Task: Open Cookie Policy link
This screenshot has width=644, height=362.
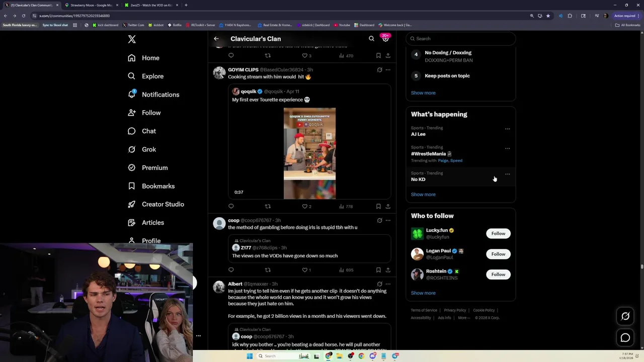Action: coord(484,311)
